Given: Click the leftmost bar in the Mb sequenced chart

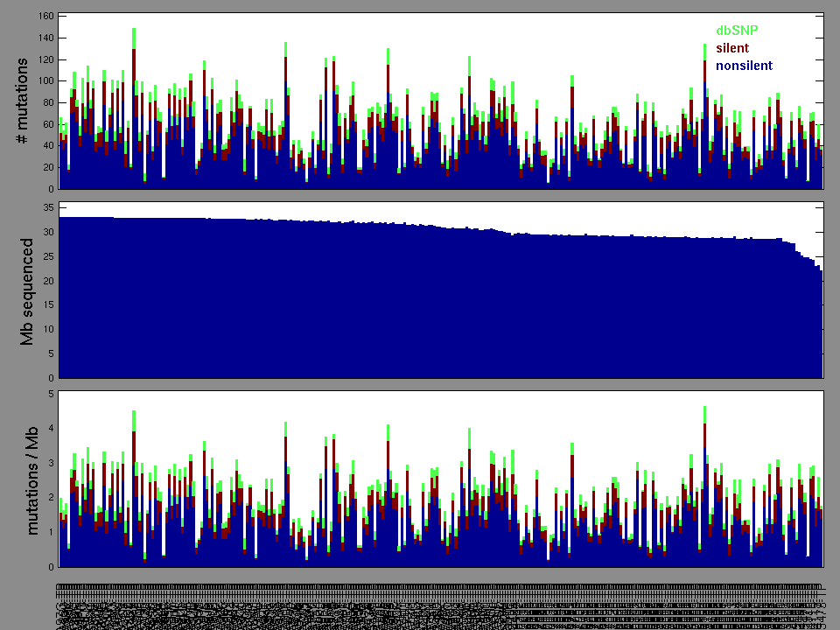Looking at the screenshot, I should [x=60, y=297].
